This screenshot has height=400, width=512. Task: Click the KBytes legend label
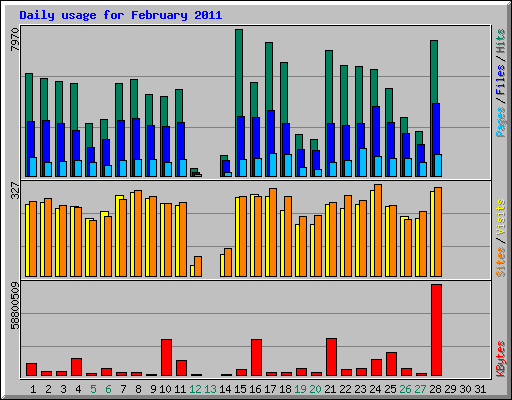coord(501,359)
